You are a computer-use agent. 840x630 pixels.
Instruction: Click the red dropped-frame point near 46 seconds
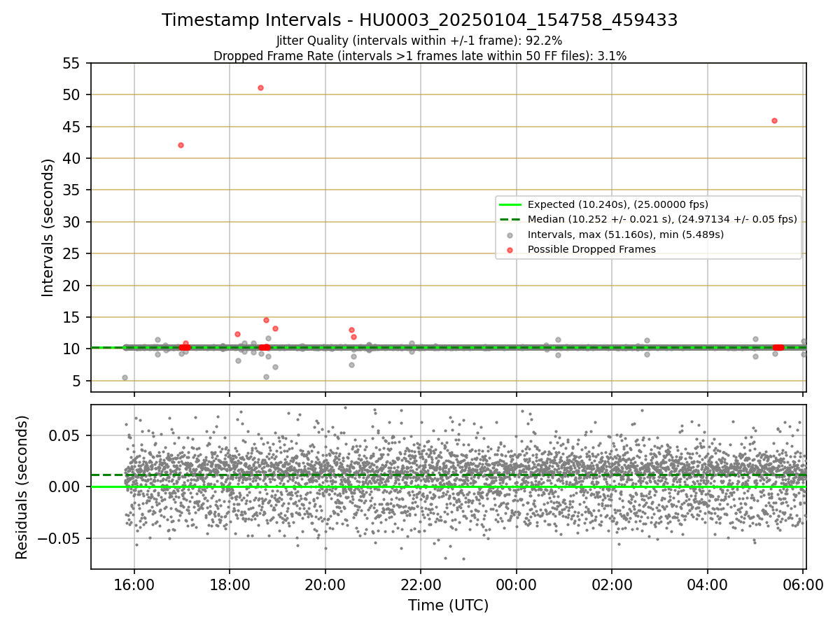(774, 120)
